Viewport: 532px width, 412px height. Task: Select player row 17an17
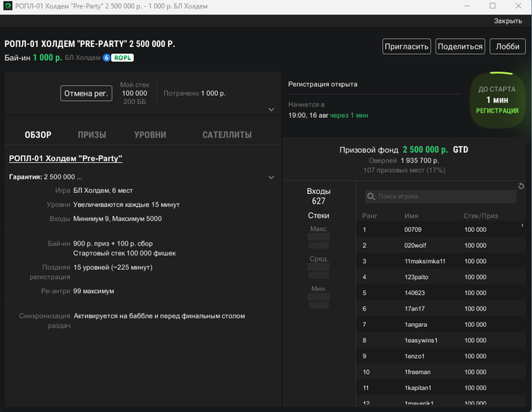tap(441, 309)
